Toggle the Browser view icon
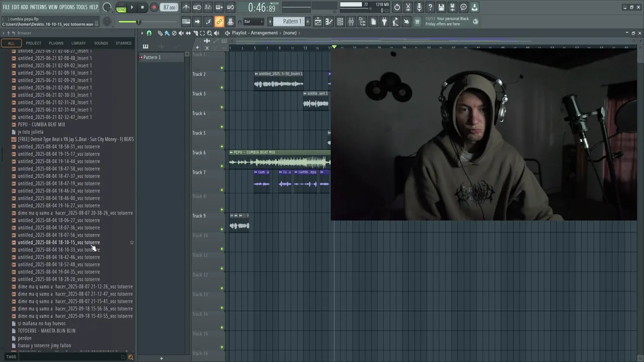Screen dimensions: 644x362 pyautogui.click(x=362, y=21)
